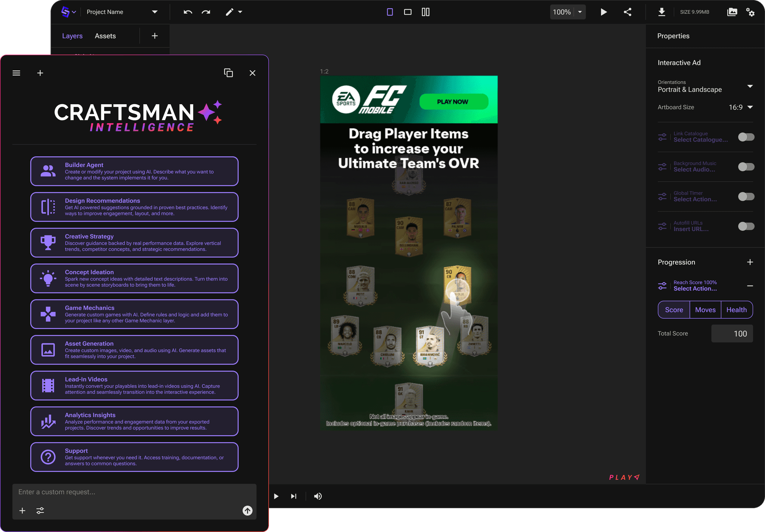Select portrait device view icon
Screen dimensions: 765x532
point(390,12)
